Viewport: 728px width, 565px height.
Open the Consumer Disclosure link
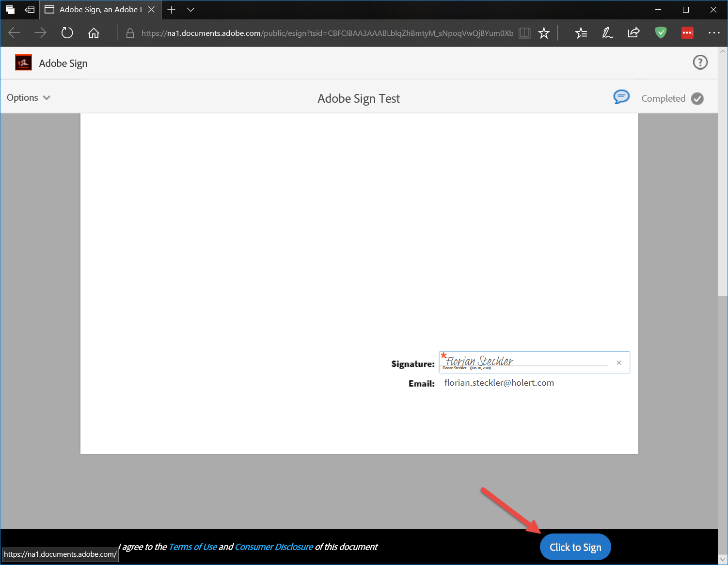pos(274,547)
